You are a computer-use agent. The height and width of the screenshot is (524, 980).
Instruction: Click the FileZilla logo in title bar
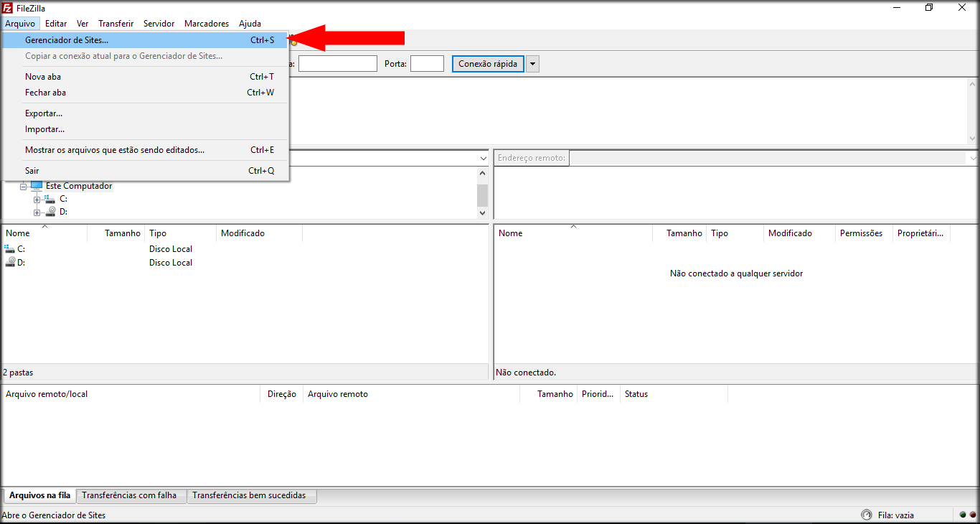point(7,8)
